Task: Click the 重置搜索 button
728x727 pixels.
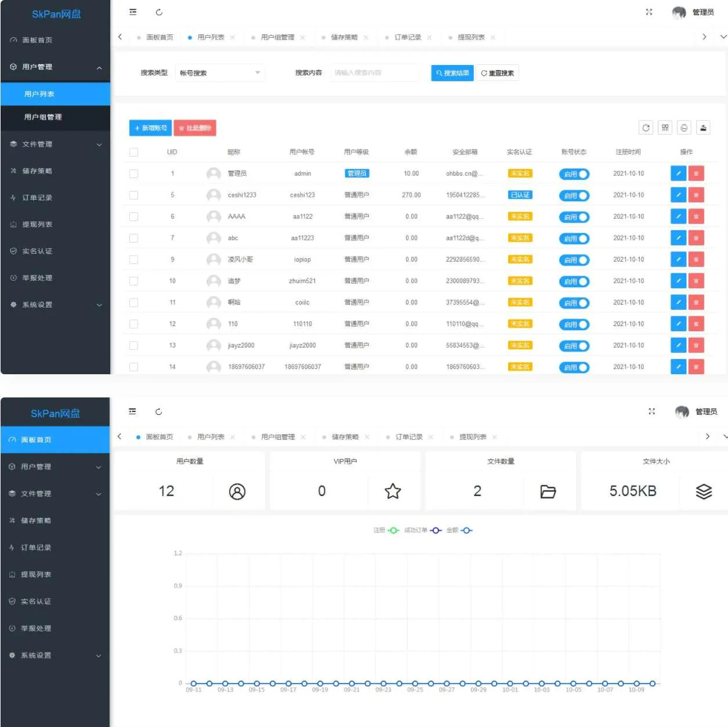Action: (x=497, y=73)
